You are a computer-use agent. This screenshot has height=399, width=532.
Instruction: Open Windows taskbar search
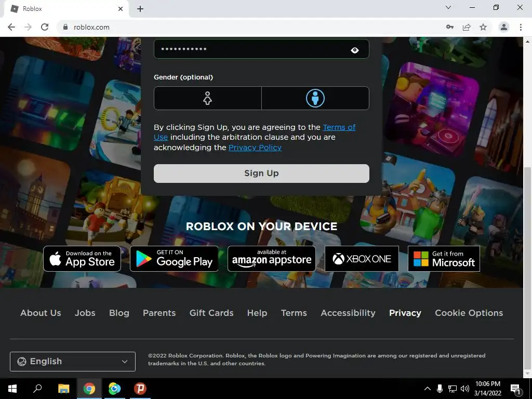(37, 389)
